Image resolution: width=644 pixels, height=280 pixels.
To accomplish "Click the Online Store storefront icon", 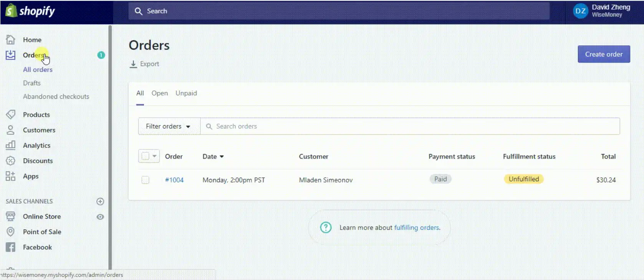I will 10,216.
